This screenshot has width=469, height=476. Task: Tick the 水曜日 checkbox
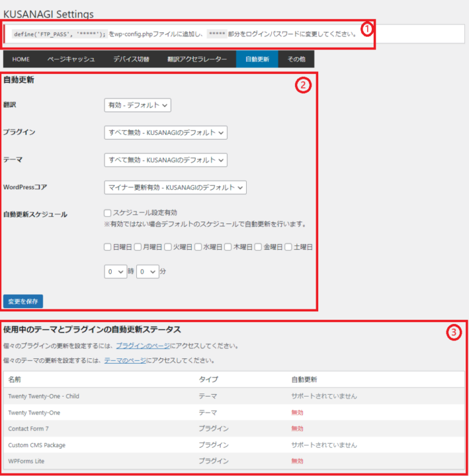coord(198,247)
